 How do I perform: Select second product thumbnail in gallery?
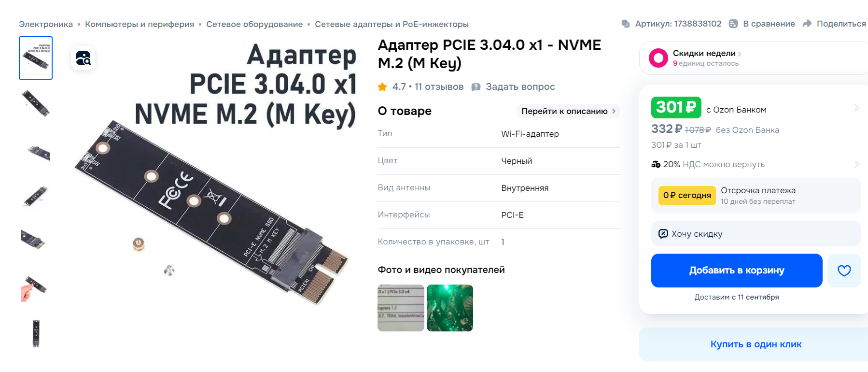pos(36,103)
